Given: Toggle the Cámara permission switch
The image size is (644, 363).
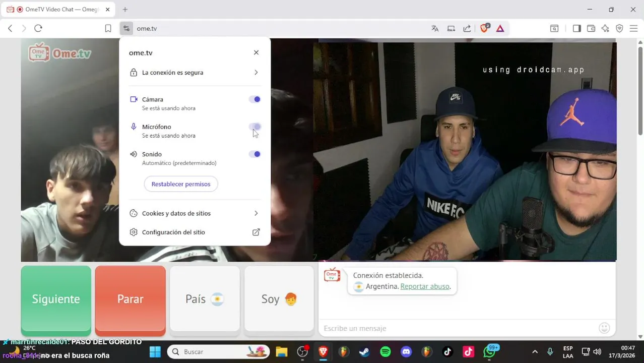Looking at the screenshot, I should 255,99.
